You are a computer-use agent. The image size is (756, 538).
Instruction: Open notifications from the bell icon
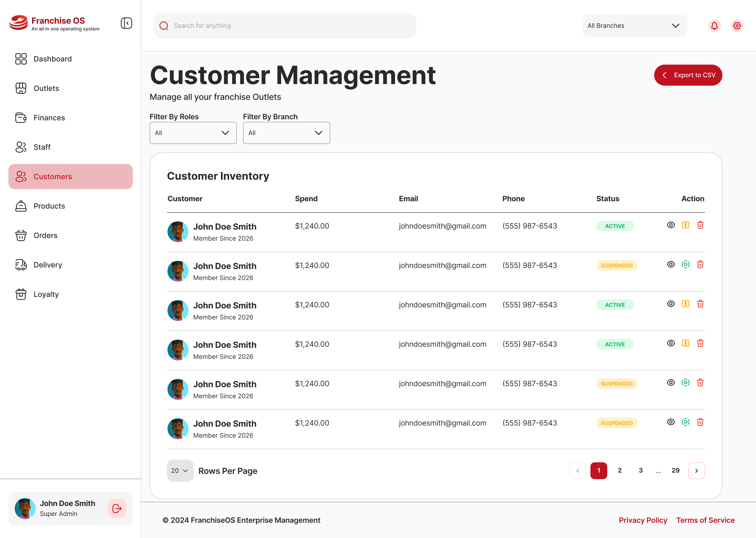coord(714,25)
